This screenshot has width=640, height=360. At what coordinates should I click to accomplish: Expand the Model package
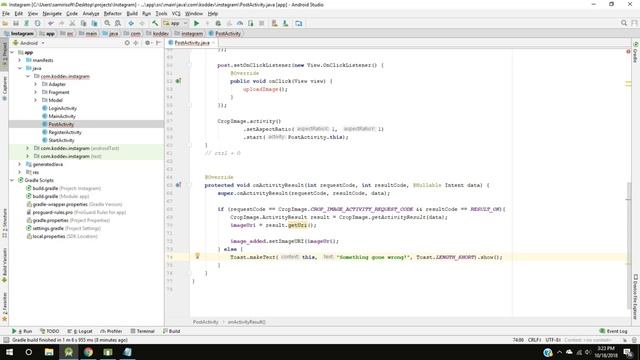[x=36, y=100]
